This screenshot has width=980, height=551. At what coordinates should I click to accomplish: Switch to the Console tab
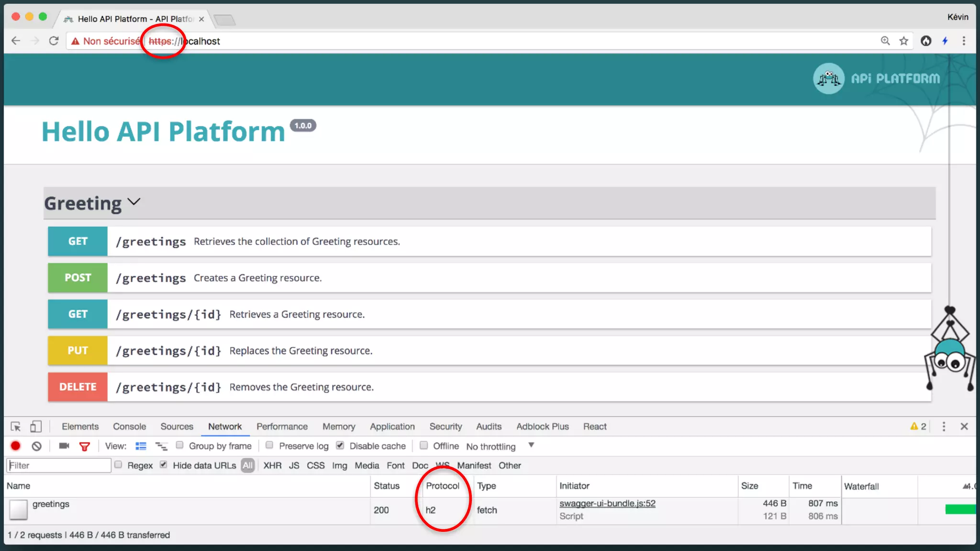pos(129,426)
